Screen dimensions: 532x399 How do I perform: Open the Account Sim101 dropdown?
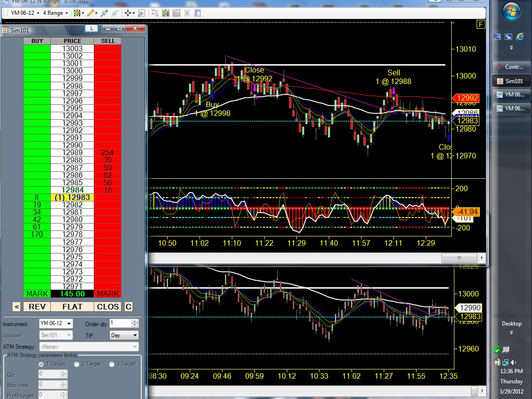click(56, 335)
